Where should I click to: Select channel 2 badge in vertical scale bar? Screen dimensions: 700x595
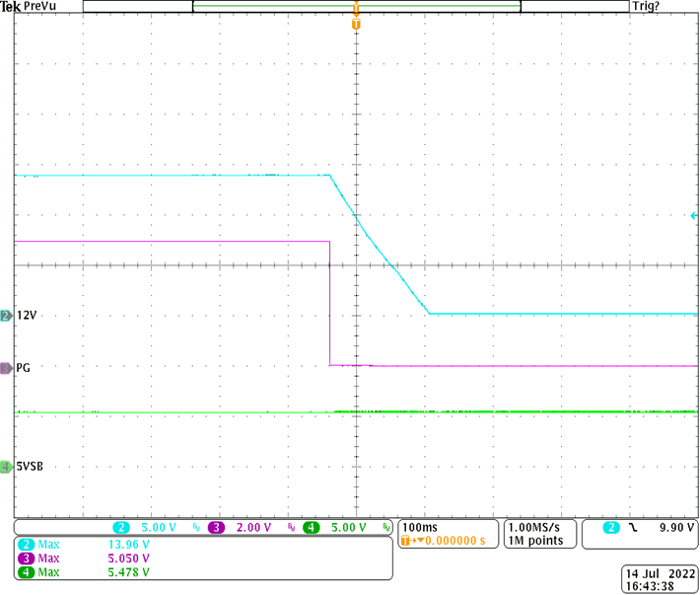tap(120, 528)
